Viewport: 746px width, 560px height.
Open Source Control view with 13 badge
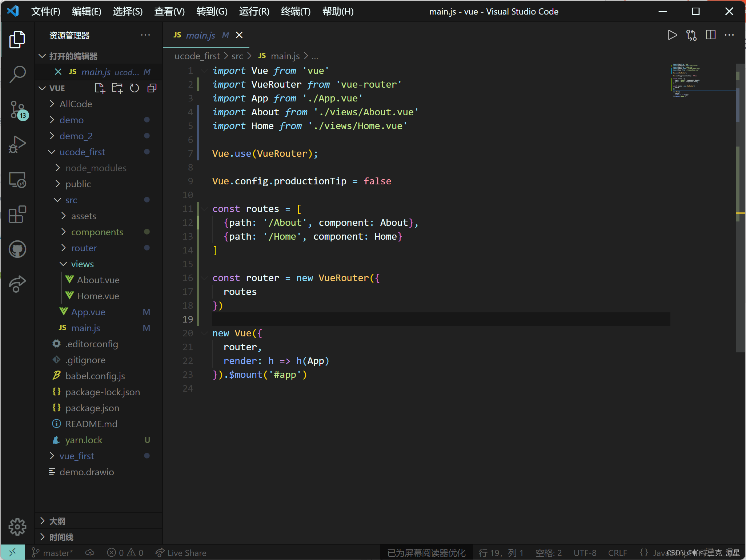click(x=17, y=109)
